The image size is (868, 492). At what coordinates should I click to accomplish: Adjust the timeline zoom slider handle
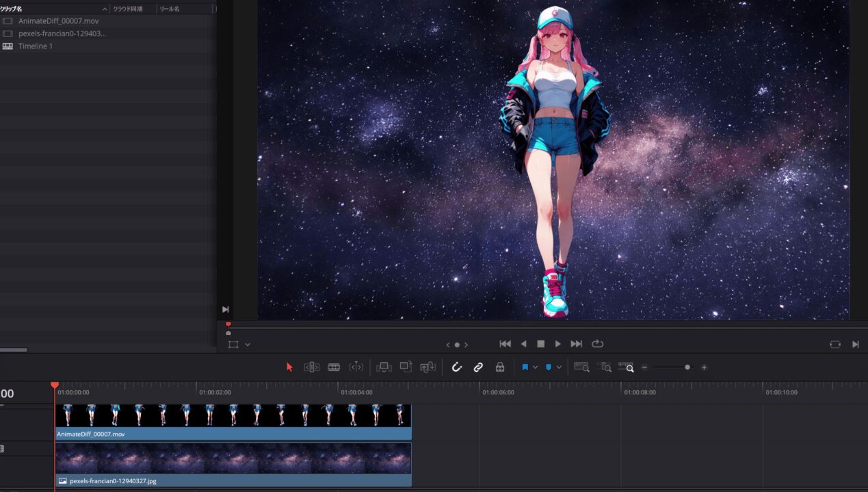[687, 367]
